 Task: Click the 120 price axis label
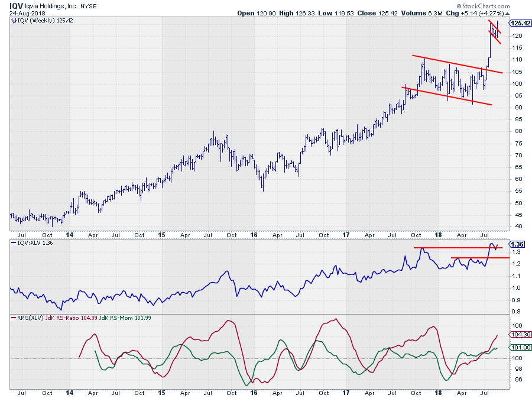click(x=517, y=36)
